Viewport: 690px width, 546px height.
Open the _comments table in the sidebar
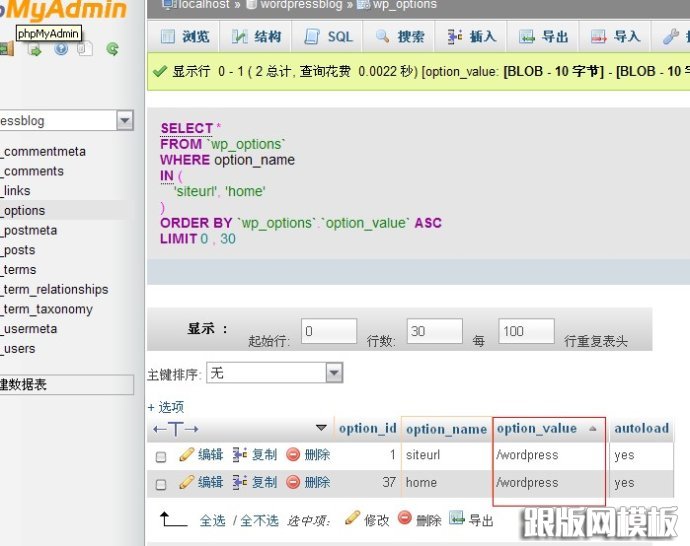pyautogui.click(x=32, y=171)
